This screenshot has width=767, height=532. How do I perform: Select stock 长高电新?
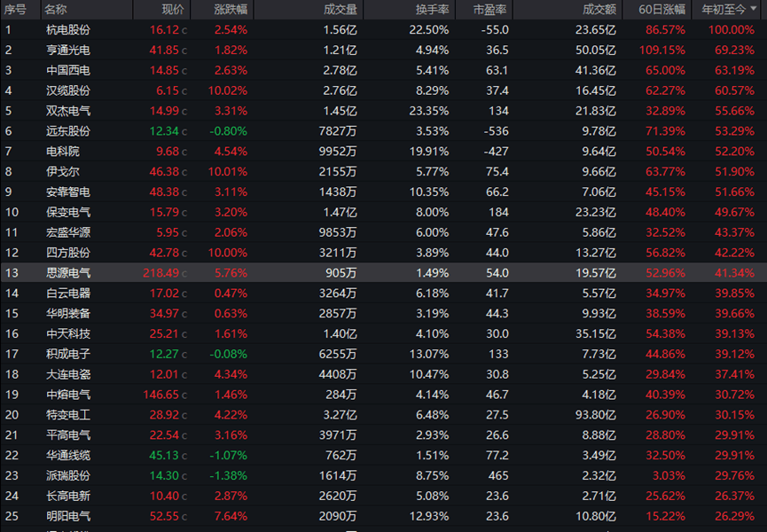tap(68, 497)
